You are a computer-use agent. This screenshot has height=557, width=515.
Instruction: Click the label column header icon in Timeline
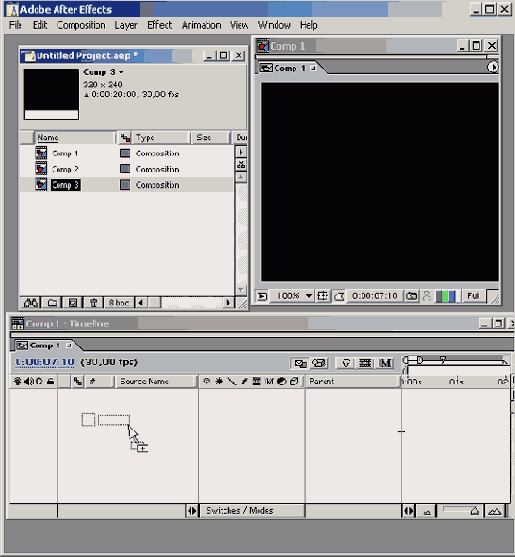pyautogui.click(x=77, y=381)
